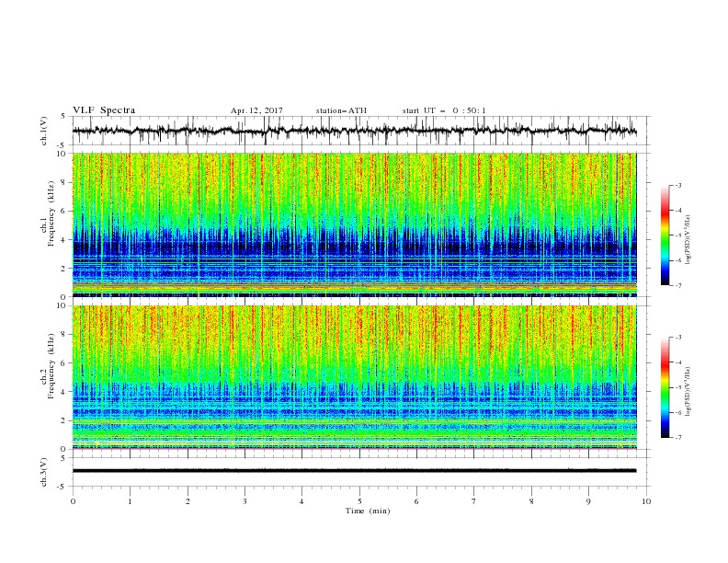728x563 pixels.
Task: Click the "-7" tick on ch.2 colorbar
Action: pyautogui.click(x=678, y=438)
